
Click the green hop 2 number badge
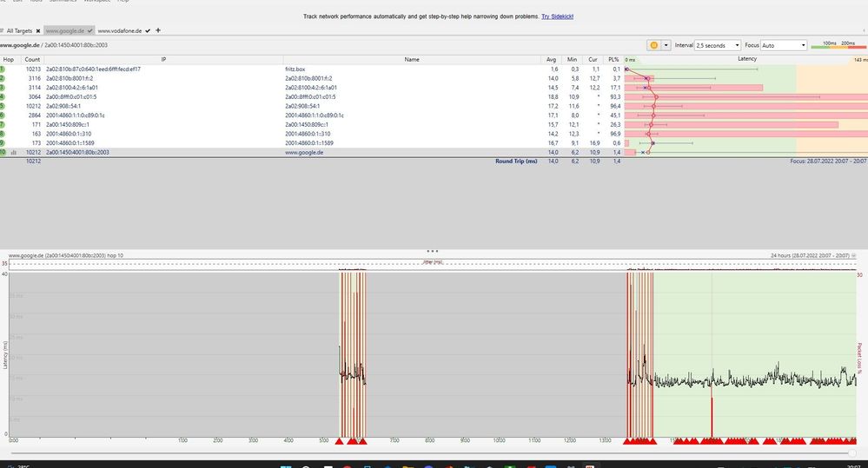[x=3, y=78]
